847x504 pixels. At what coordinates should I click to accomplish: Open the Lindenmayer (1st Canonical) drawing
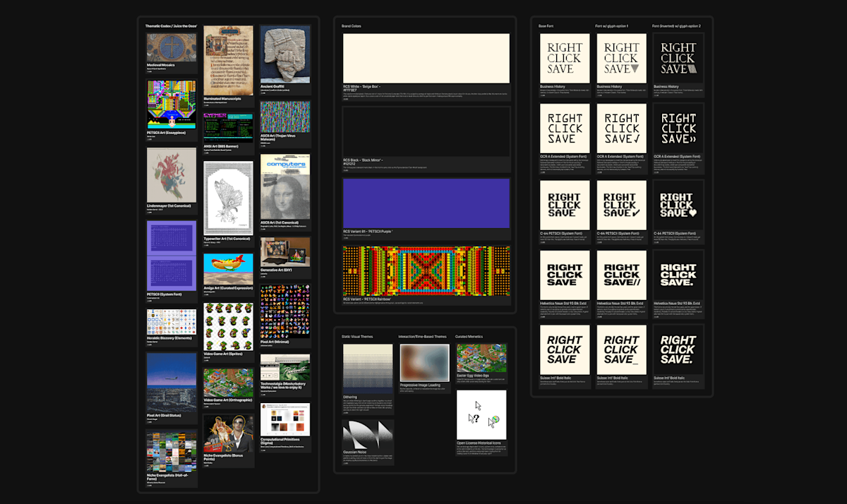172,174
